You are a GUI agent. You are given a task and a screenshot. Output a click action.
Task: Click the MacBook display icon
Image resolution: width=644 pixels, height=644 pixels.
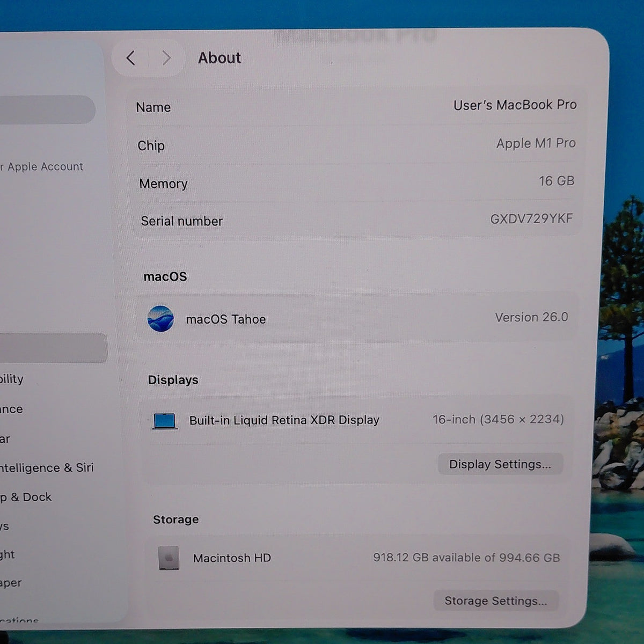point(165,421)
